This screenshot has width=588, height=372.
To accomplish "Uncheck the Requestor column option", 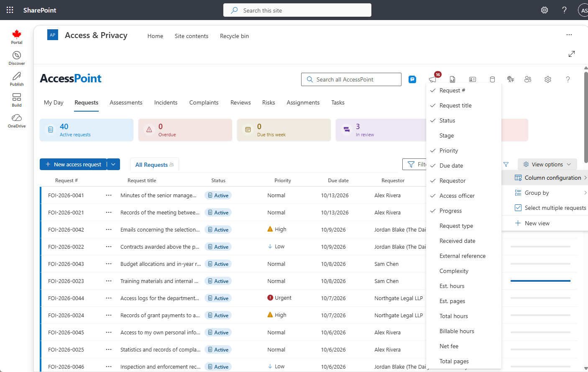I will pos(464,181).
